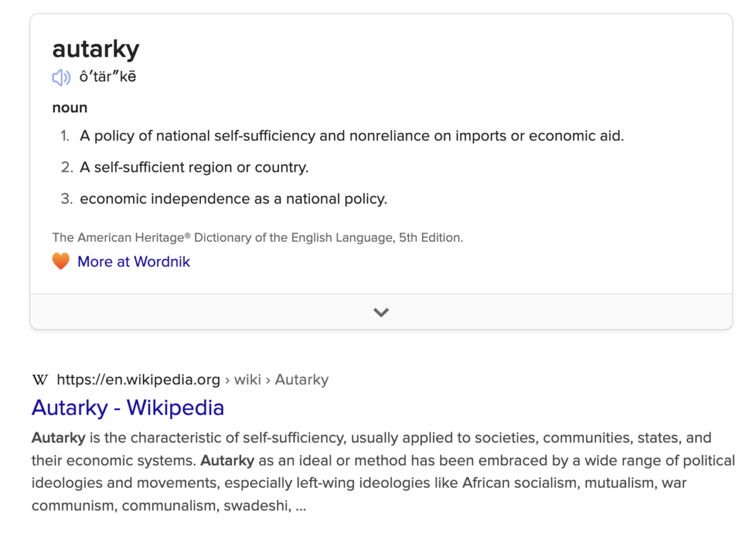756x542 pixels.
Task: Click the first definition about national self-sufficiency
Action: (x=352, y=136)
